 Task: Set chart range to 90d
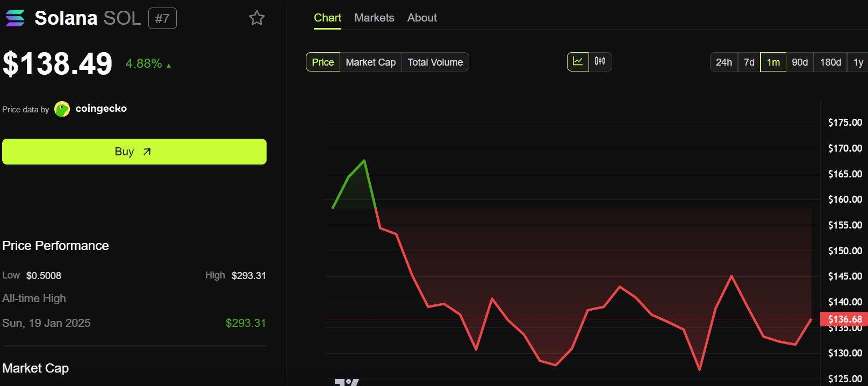click(800, 62)
